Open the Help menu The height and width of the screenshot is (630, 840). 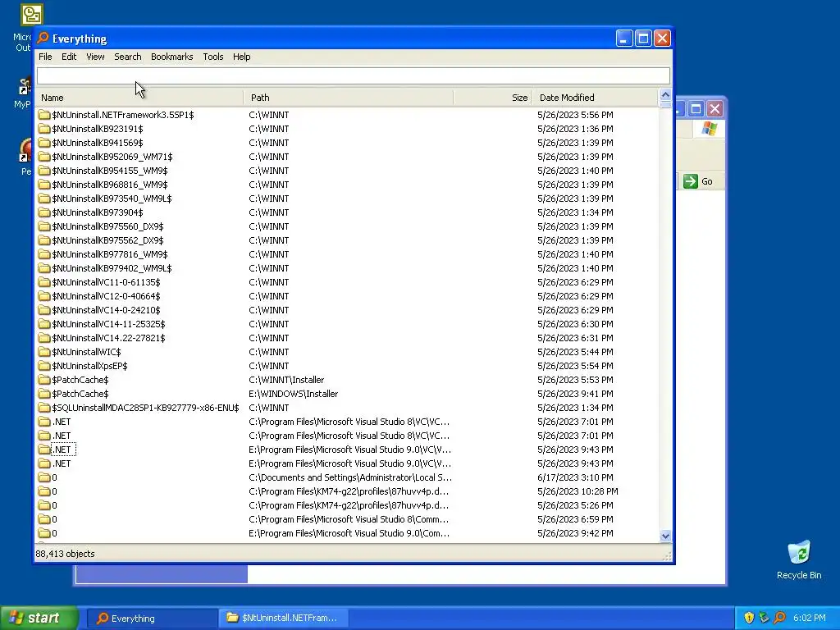click(x=241, y=57)
